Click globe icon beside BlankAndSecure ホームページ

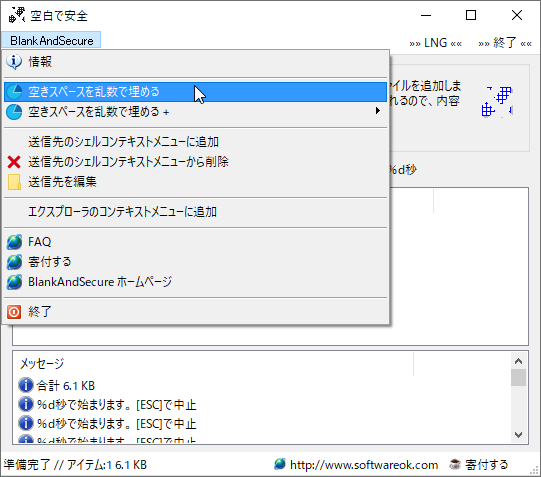tap(14, 282)
